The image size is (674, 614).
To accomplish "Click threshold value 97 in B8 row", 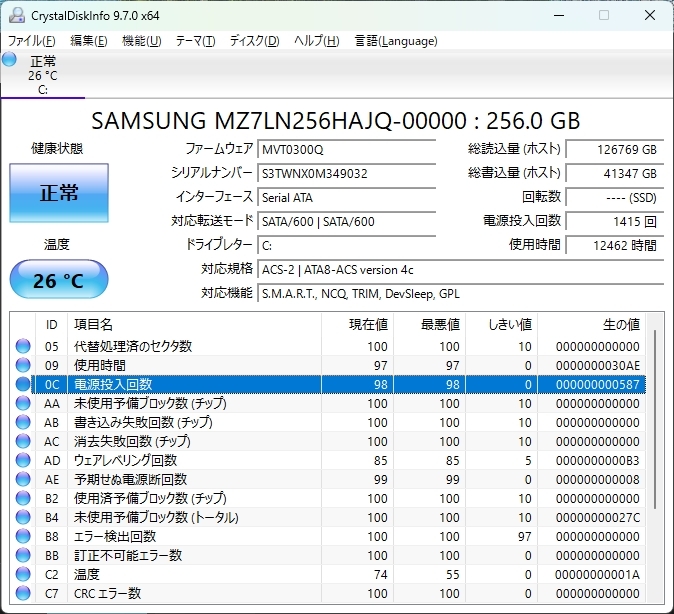I will [524, 537].
